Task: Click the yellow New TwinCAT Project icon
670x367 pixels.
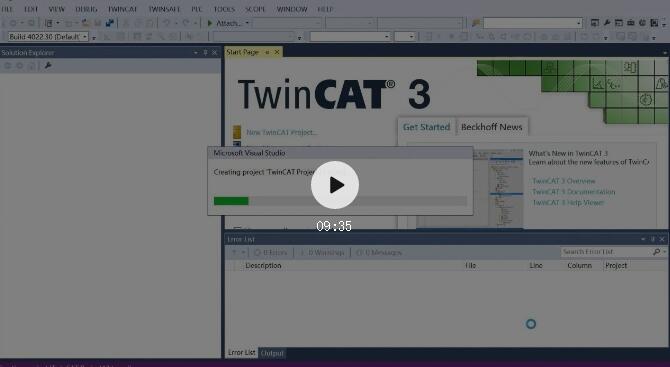Action: pyautogui.click(x=237, y=132)
